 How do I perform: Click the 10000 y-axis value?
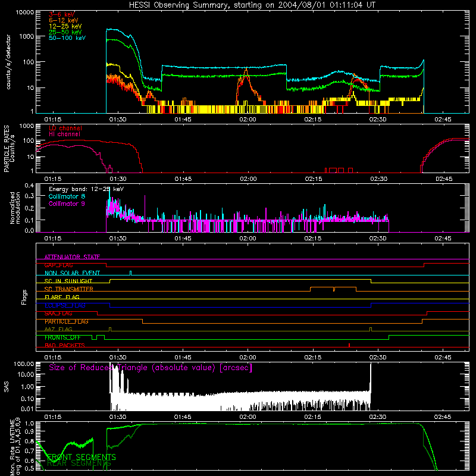[25, 12]
